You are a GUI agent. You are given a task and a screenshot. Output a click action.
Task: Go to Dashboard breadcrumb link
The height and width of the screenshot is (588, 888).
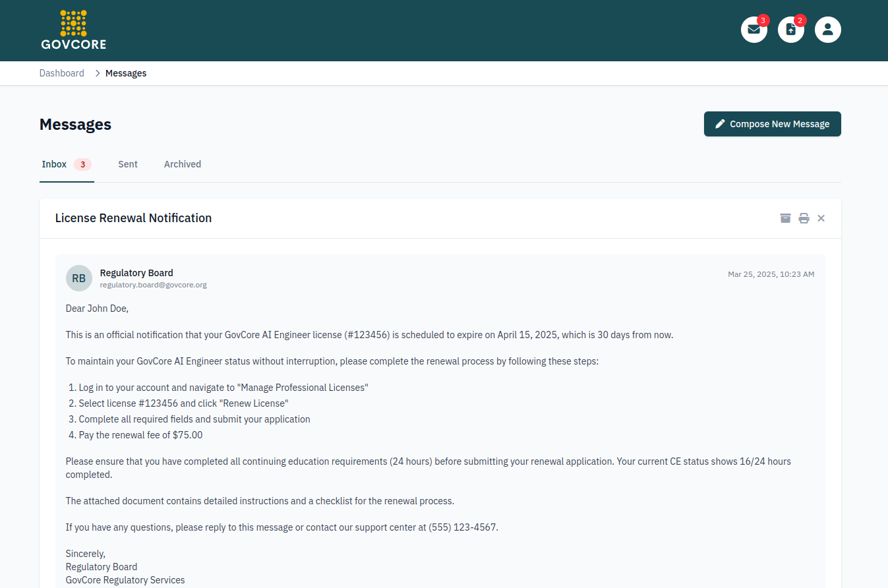pos(62,73)
